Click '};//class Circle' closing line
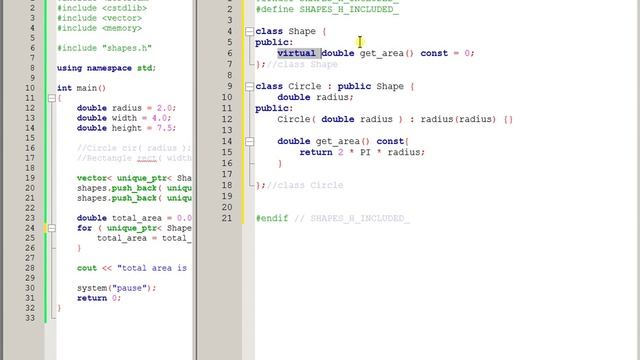 coord(299,185)
